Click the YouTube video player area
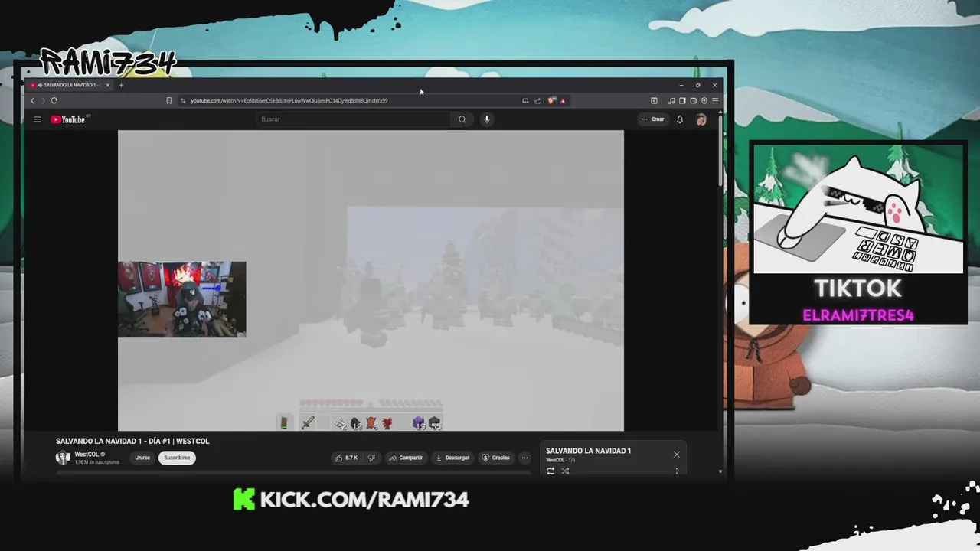980x551 pixels. [371, 280]
